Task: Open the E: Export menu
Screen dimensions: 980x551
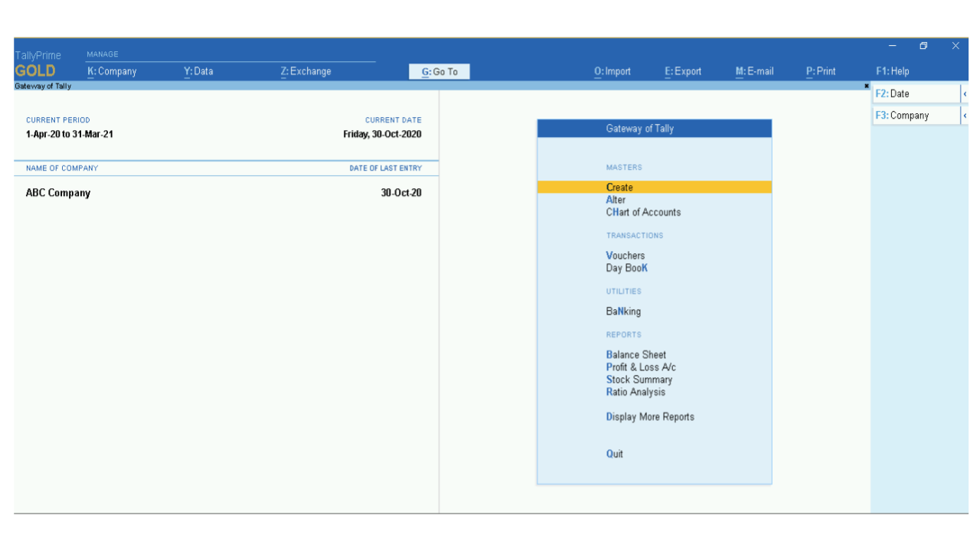Action: (683, 71)
